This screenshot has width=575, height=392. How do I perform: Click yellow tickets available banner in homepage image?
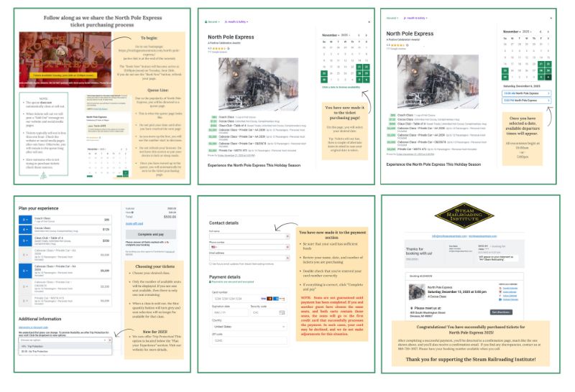pyautogui.click(x=63, y=75)
